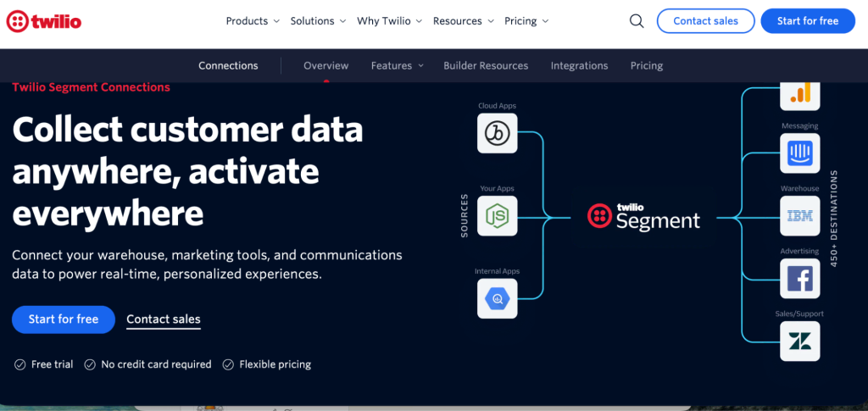Click the Flexible pricing checkmark icon

pyautogui.click(x=228, y=364)
